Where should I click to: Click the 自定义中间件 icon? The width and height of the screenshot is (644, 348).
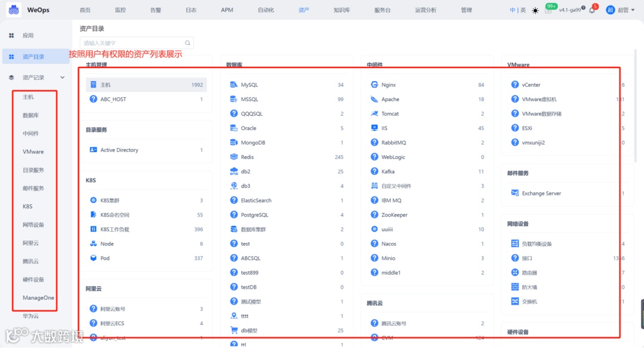(x=374, y=186)
